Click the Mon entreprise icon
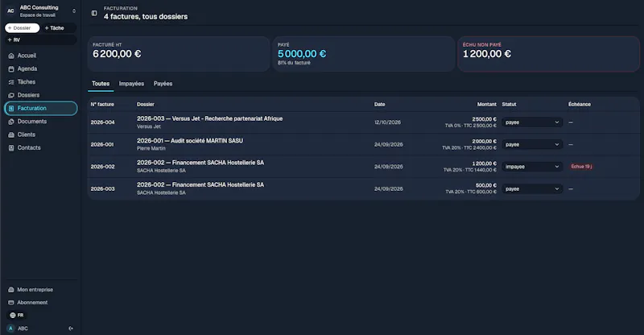The height and width of the screenshot is (335, 644). pos(11,290)
